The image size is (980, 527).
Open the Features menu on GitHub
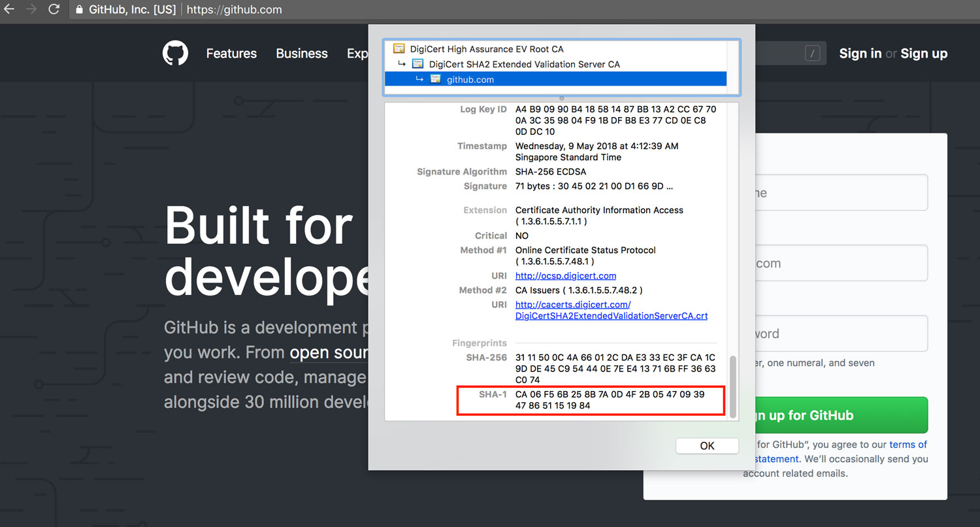231,54
